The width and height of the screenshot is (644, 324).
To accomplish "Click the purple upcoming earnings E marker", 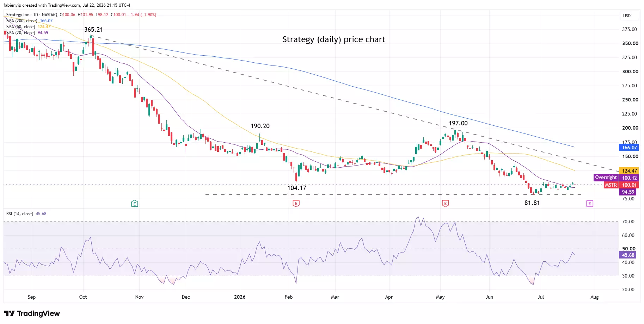I will [x=590, y=203].
